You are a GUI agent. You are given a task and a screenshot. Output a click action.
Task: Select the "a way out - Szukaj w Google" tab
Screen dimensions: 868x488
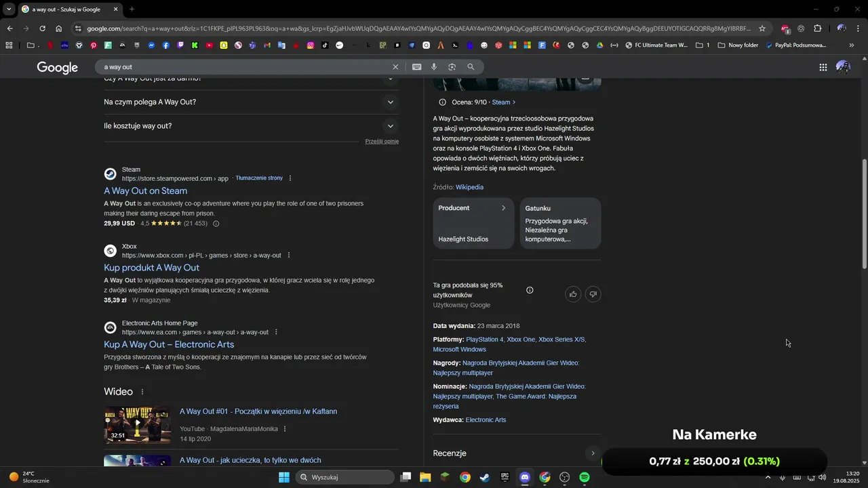pos(70,9)
